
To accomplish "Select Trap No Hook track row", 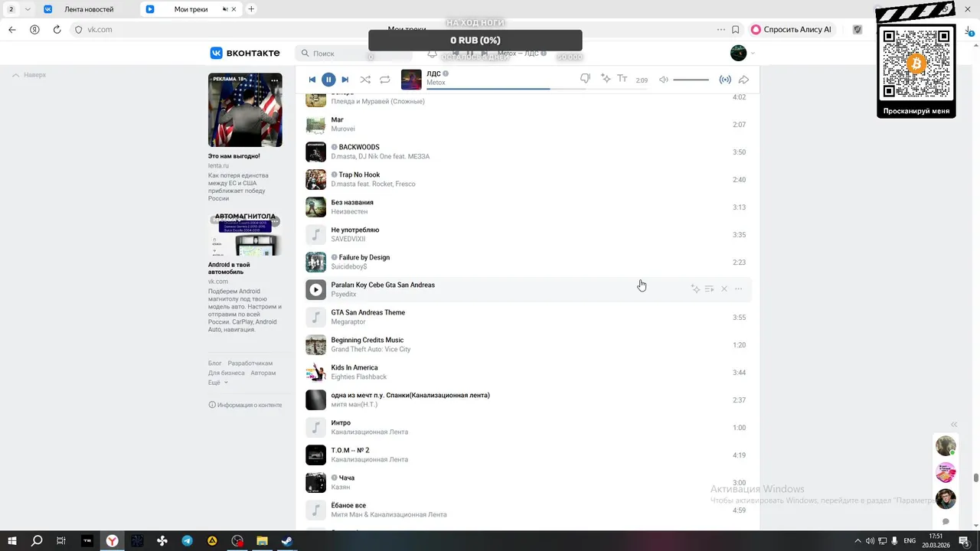I will pyautogui.click(x=527, y=179).
